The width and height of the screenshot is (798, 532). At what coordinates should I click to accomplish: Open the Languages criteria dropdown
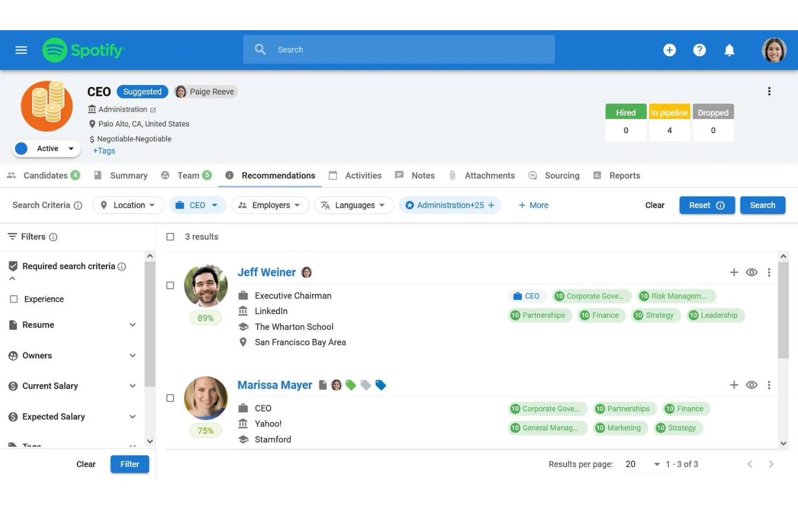354,205
